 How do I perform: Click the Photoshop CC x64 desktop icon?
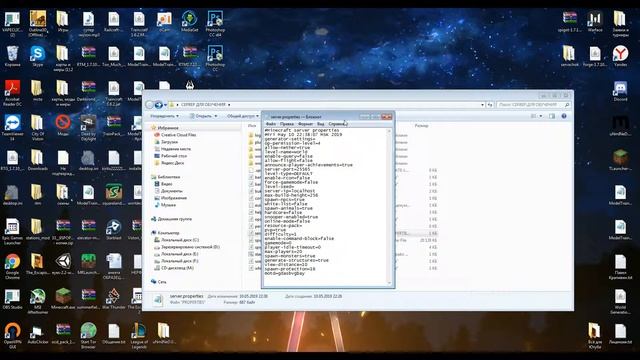(x=215, y=24)
